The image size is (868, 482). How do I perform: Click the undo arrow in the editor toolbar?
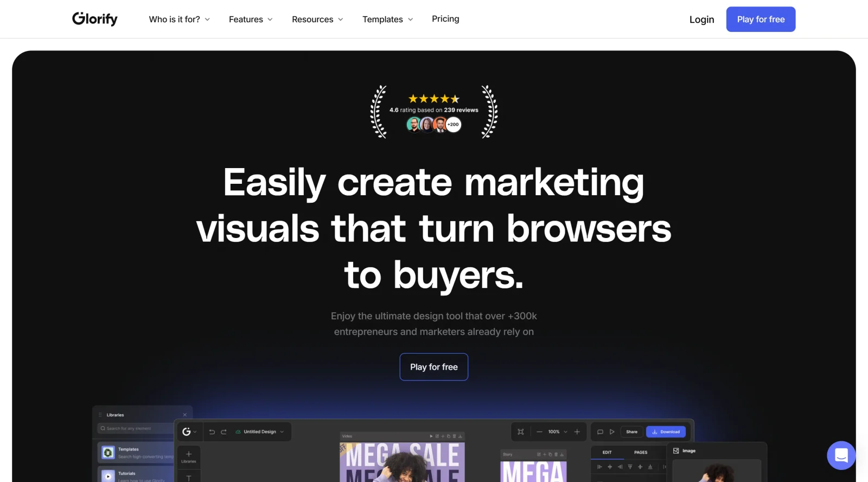tap(212, 432)
